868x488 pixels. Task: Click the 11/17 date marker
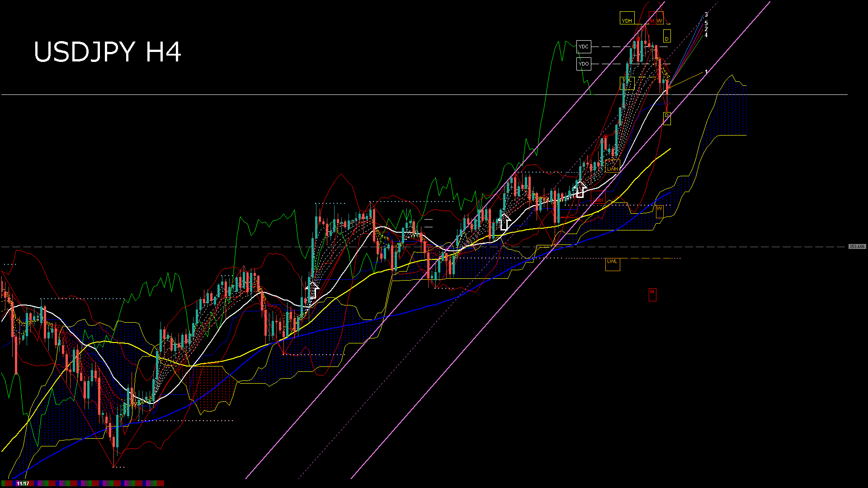pos(23,483)
